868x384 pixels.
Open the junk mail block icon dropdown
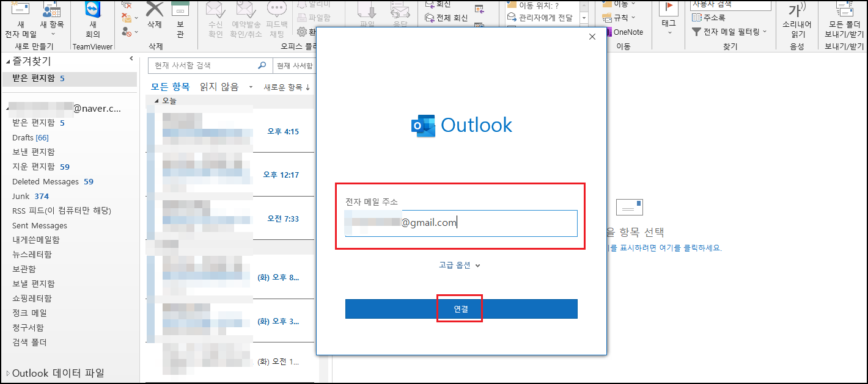(x=129, y=31)
